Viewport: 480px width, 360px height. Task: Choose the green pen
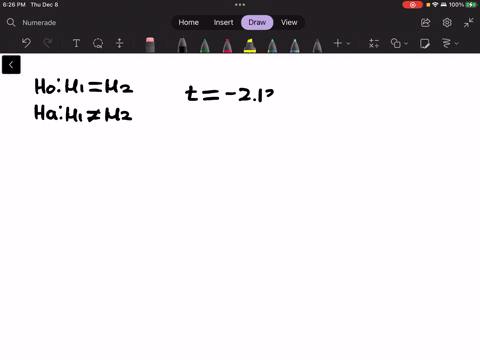click(x=205, y=45)
